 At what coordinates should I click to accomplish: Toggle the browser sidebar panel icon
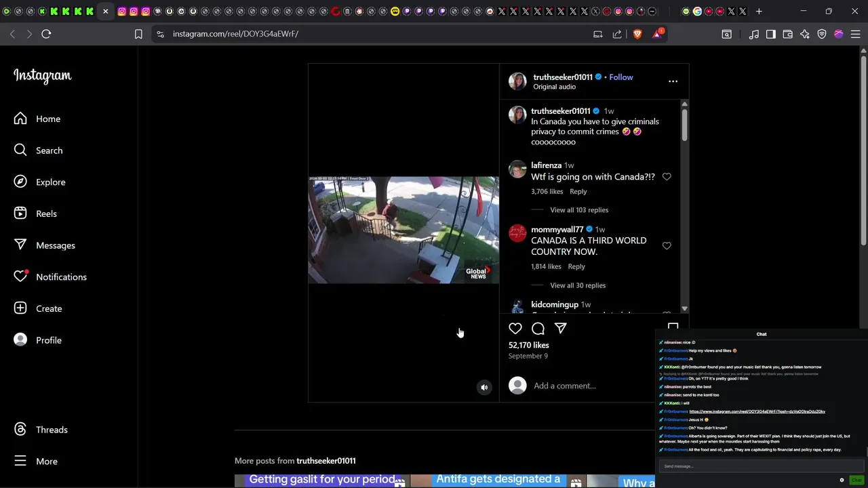pos(770,34)
